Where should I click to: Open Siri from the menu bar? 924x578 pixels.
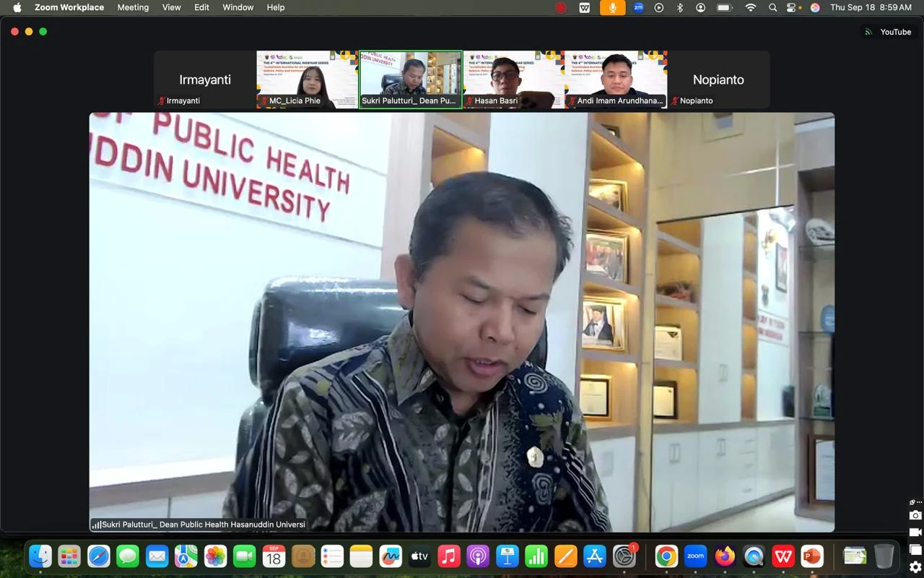coord(815,7)
